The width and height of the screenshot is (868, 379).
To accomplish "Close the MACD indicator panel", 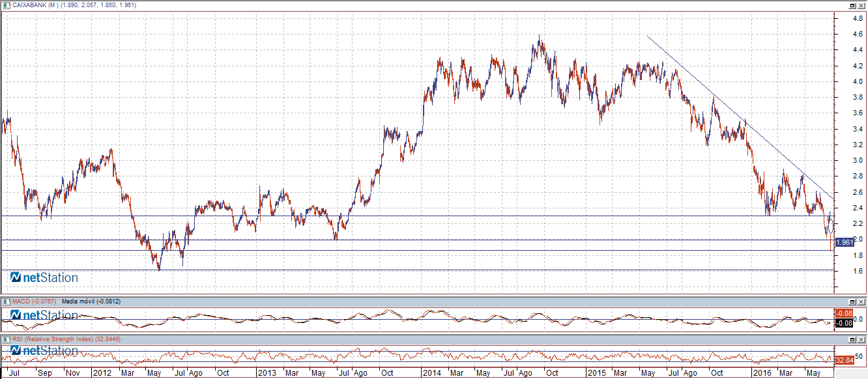I will tap(861, 302).
